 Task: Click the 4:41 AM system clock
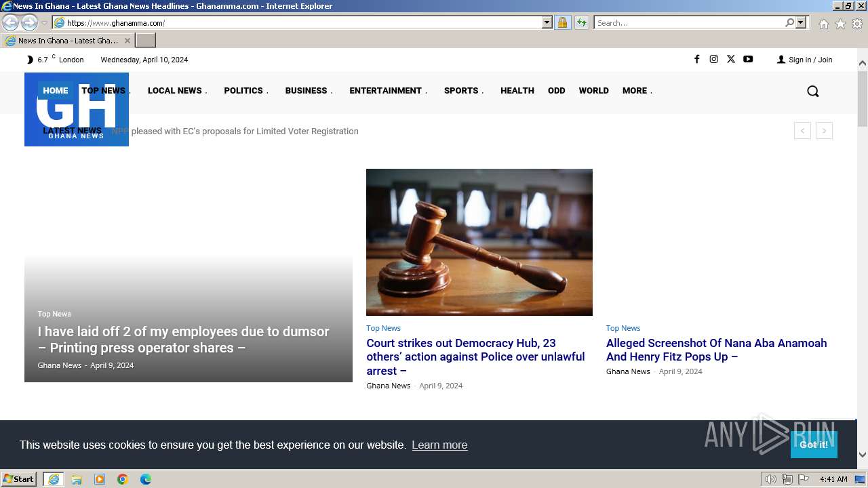833,479
